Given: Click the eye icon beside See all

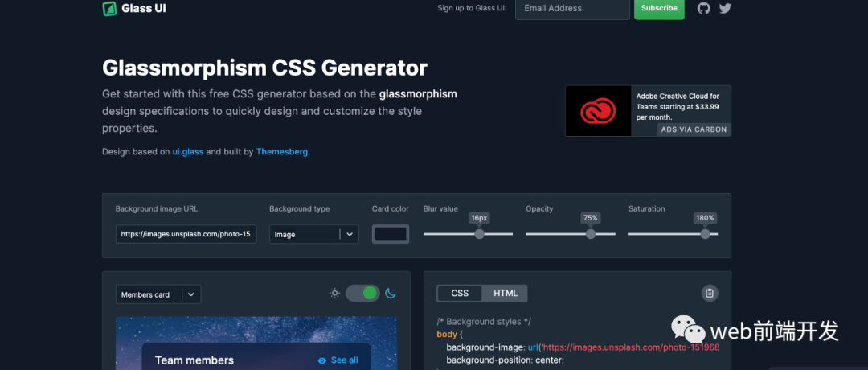Looking at the screenshot, I should tap(322, 360).
